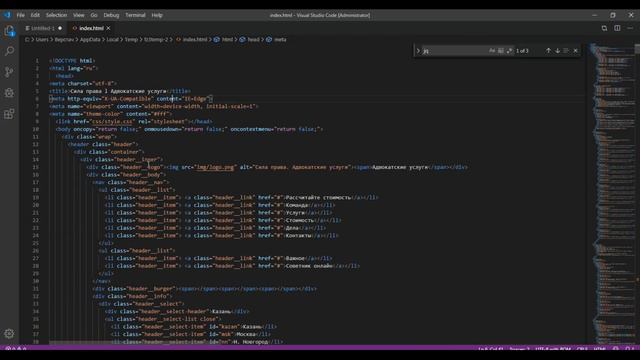Open the File menu
Screen dimensions: 640x360
click(20, 15)
